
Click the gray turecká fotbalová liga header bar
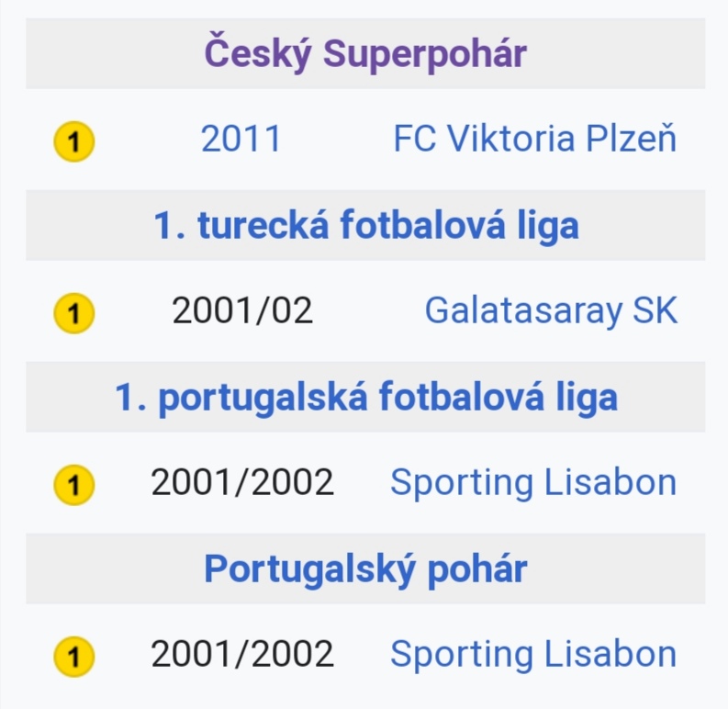[x=365, y=225]
